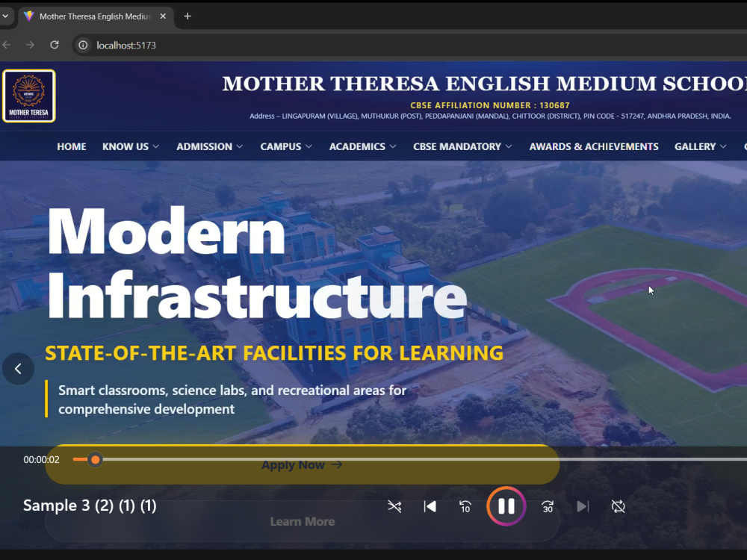Close the Mother Theresa English Medium tab
747x560 pixels.
click(163, 16)
